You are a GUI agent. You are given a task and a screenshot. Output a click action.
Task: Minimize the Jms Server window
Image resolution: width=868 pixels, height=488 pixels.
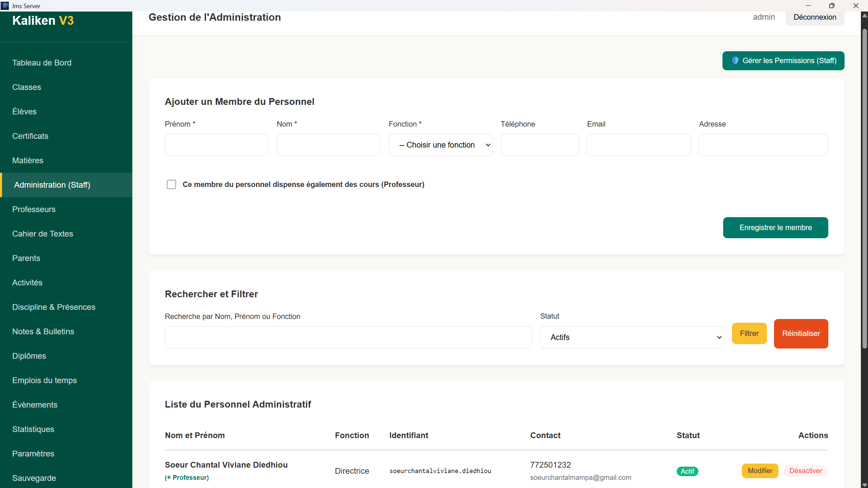pyautogui.click(x=808, y=5)
